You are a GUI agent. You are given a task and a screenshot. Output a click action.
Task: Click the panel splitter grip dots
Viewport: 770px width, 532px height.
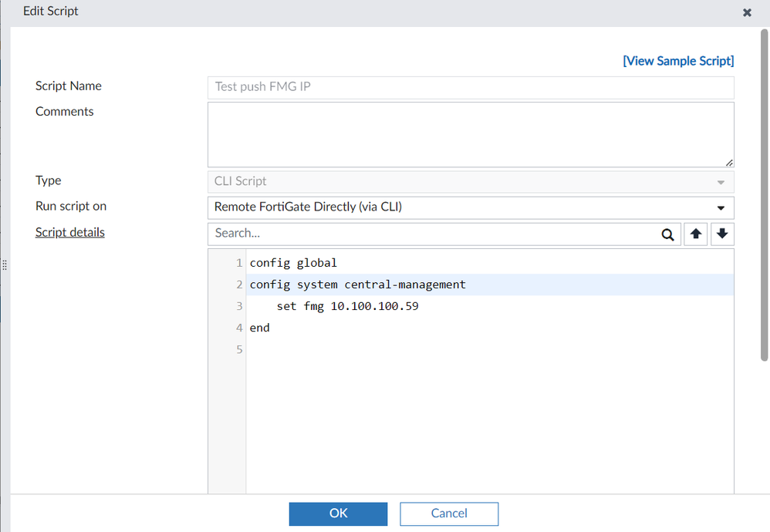coord(5,264)
